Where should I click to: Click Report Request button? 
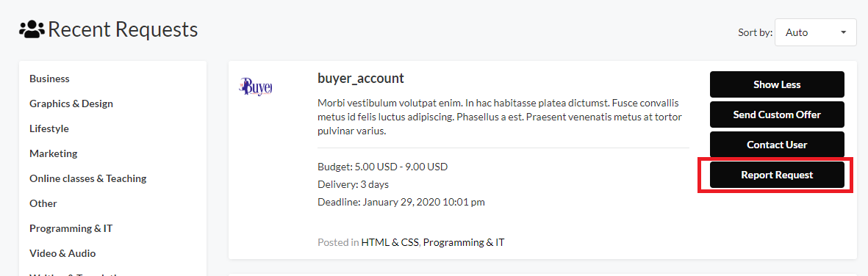click(777, 175)
